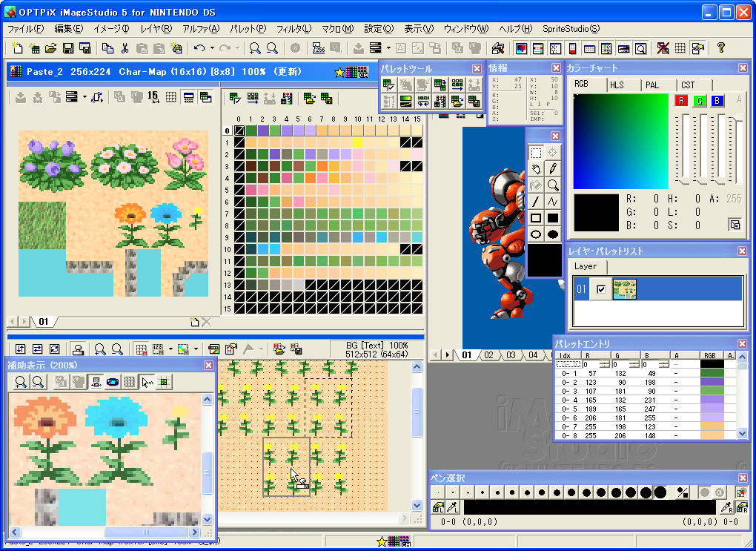Select image tab 03
Image resolution: width=756 pixels, height=551 pixels.
pos(511,355)
